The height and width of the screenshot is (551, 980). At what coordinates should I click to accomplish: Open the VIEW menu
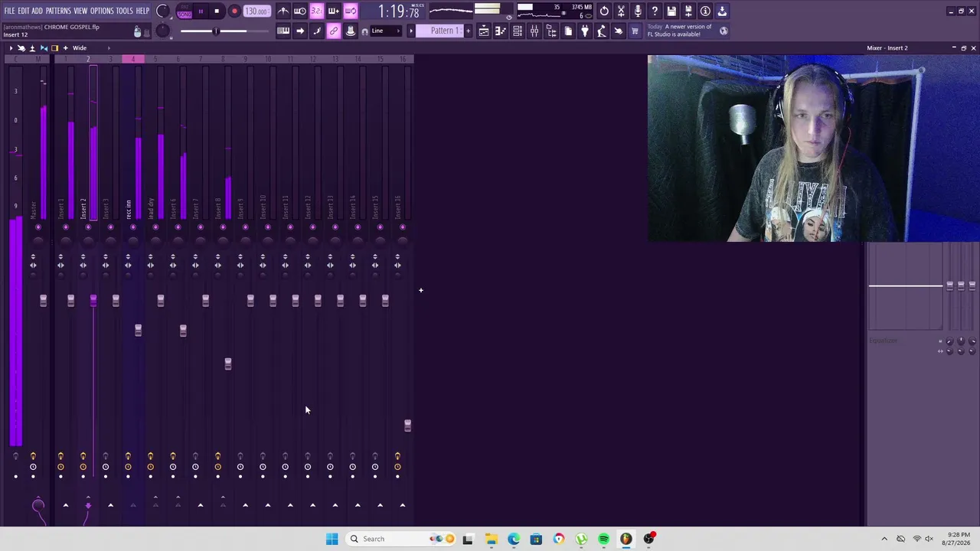[x=80, y=11]
